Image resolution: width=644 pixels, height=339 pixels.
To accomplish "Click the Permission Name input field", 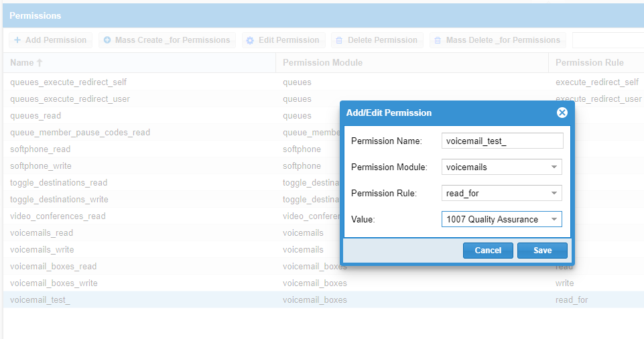I will (503, 141).
